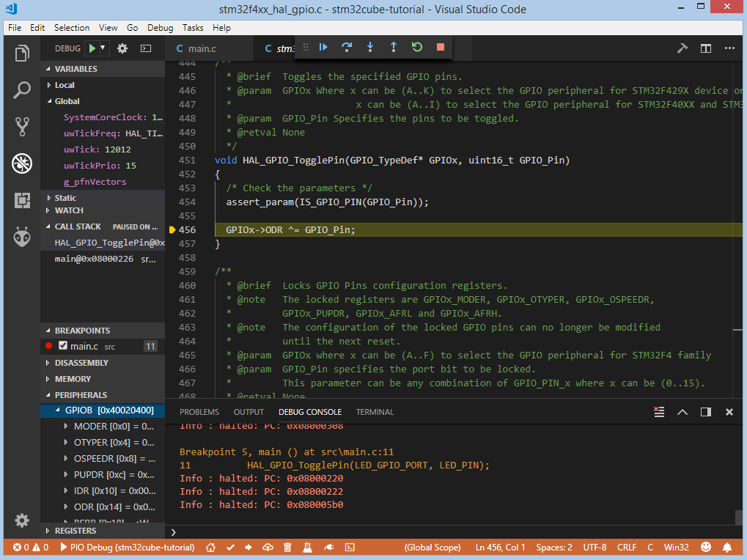Click the breakpoint arrow at line 456
This screenshot has height=560, width=747.
click(172, 230)
